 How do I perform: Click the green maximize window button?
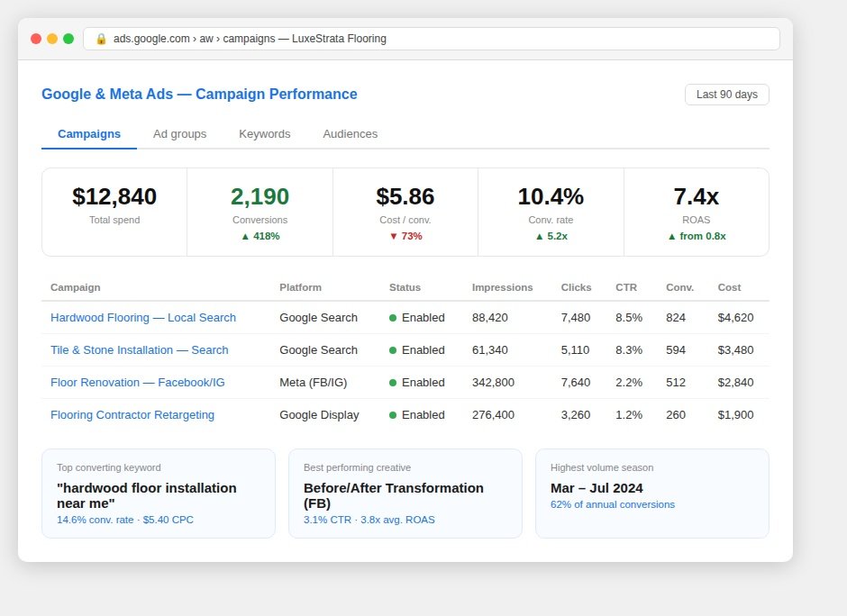point(68,39)
